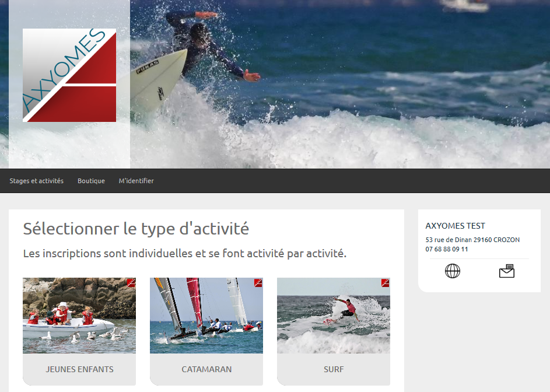Image resolution: width=550 pixels, height=392 pixels.
Task: Select the Catamaran activity photo
Action: [x=206, y=316]
